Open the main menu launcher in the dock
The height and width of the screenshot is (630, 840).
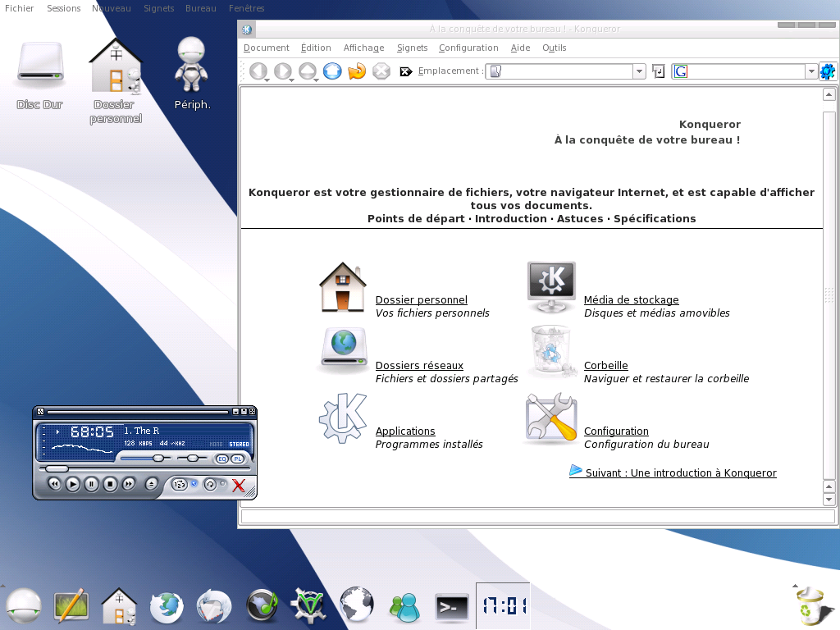pyautogui.click(x=23, y=605)
